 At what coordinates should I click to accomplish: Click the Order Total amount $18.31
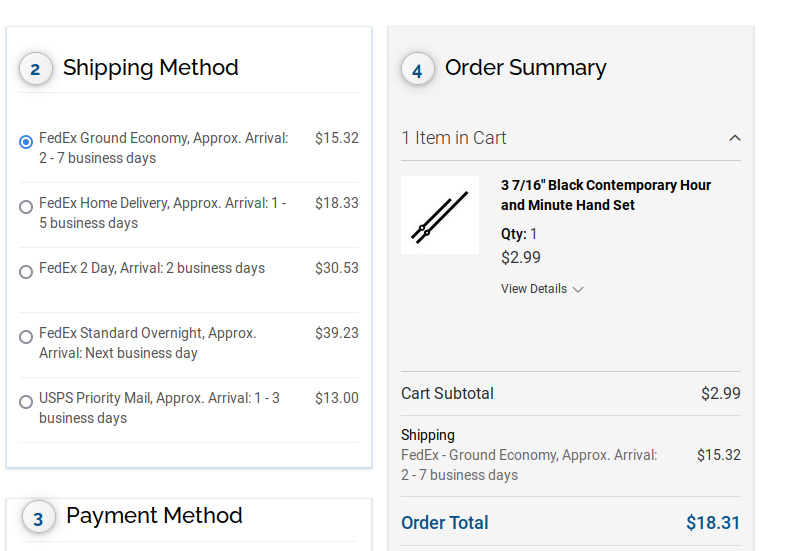(713, 523)
